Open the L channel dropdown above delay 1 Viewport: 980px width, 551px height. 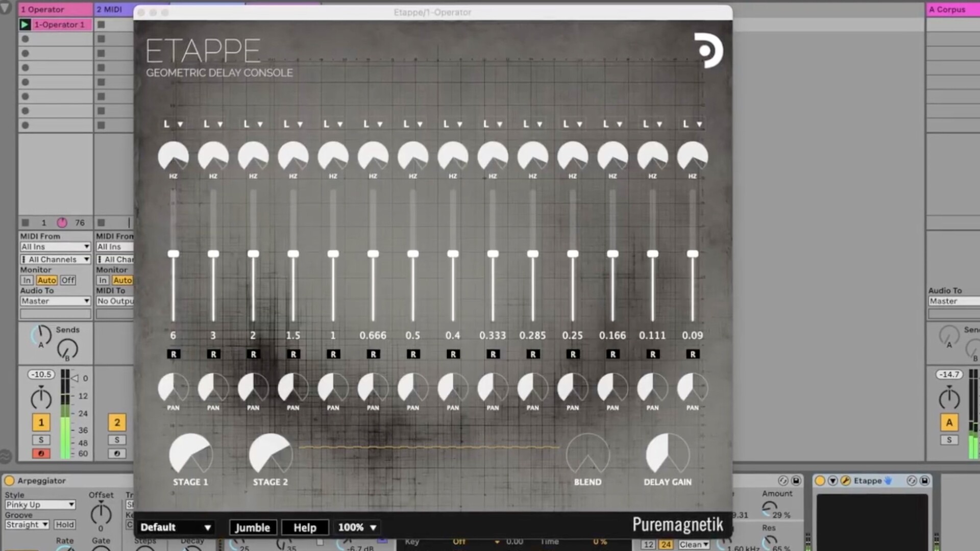(x=333, y=124)
